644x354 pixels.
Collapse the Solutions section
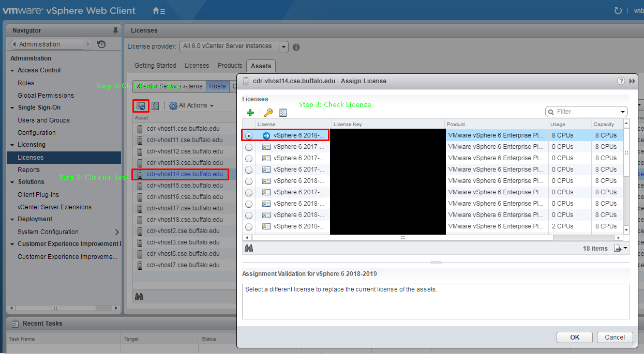(12, 182)
